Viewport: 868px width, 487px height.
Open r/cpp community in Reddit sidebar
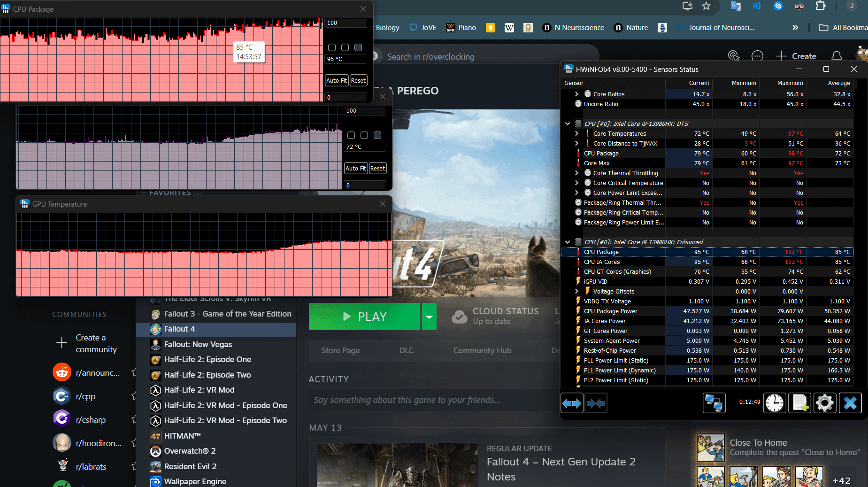point(74,396)
